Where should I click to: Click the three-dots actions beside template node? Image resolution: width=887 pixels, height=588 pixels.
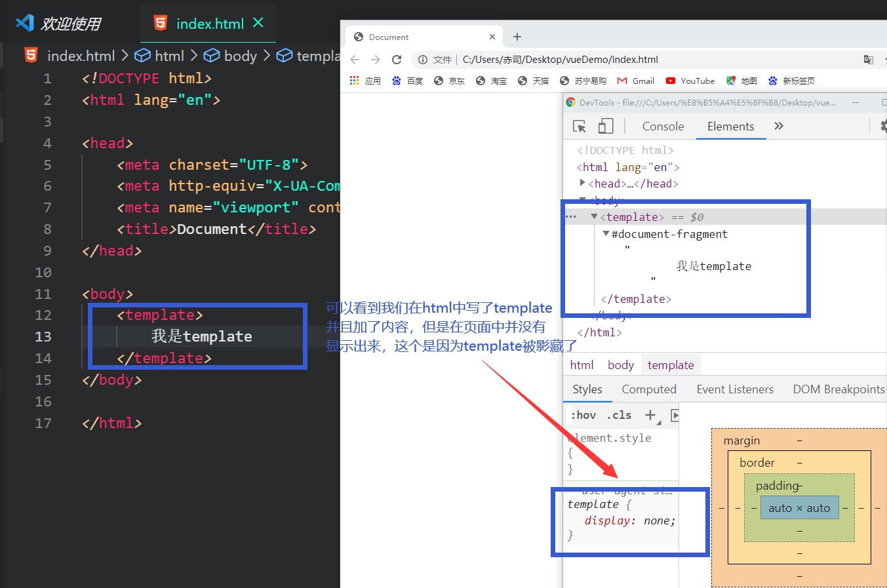[x=570, y=216]
